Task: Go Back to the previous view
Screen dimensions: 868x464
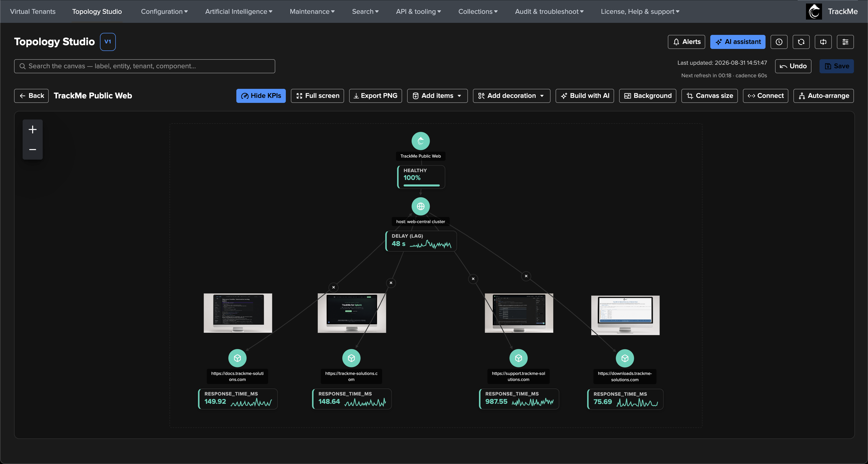Action: 31,96
